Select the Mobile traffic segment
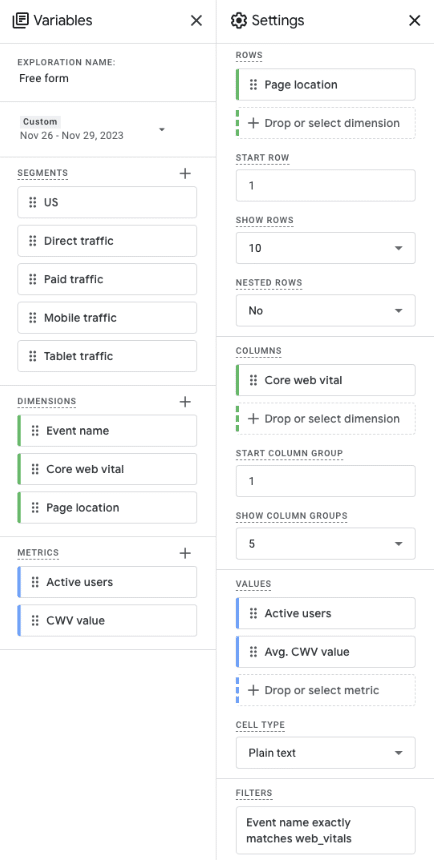Viewport: 437px width, 867px height. click(x=107, y=318)
